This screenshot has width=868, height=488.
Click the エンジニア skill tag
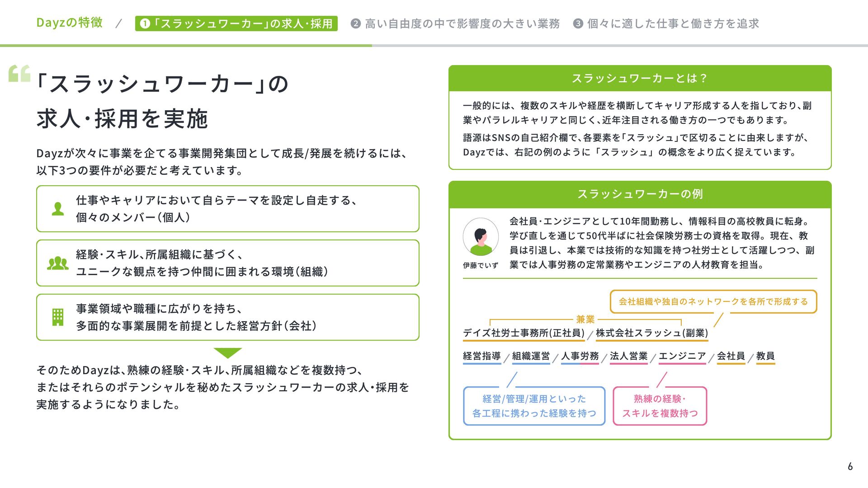click(682, 357)
